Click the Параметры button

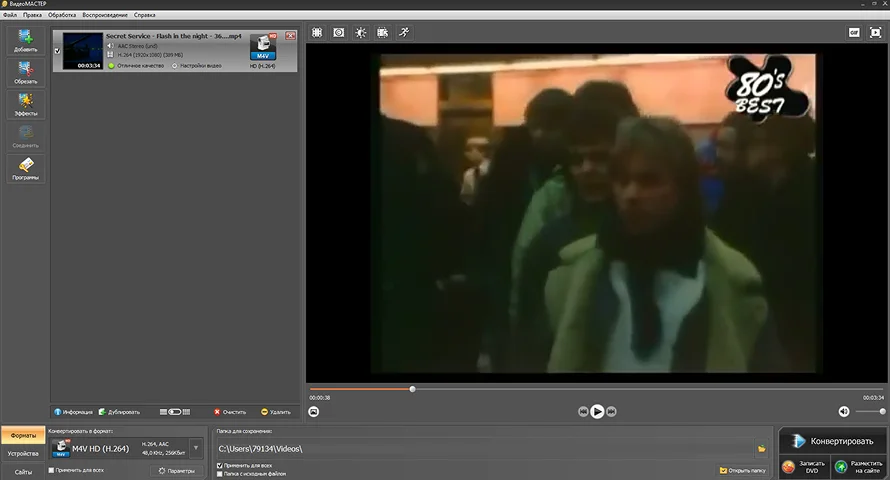click(176, 470)
